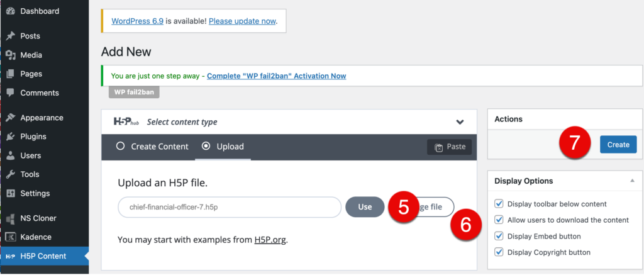Collapse the Display Options panel arrow
The height and width of the screenshot is (275, 644).
[x=631, y=181]
